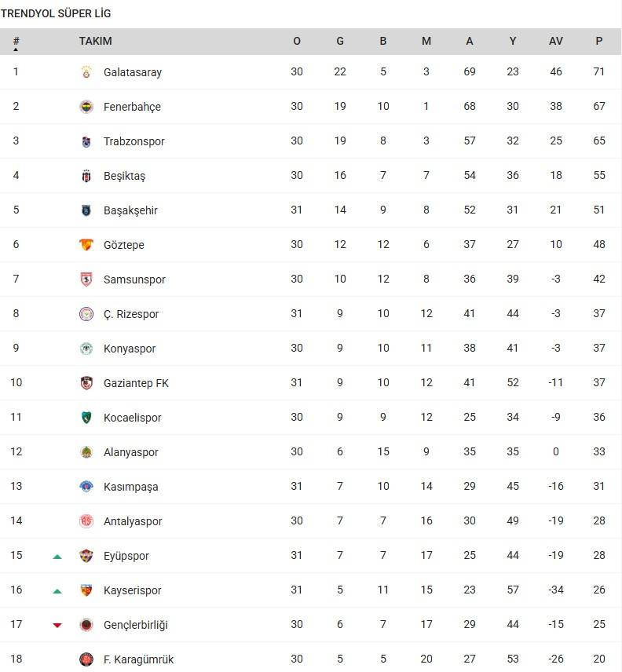Sort by the G wins column header
622x672 pixels.
coord(340,42)
